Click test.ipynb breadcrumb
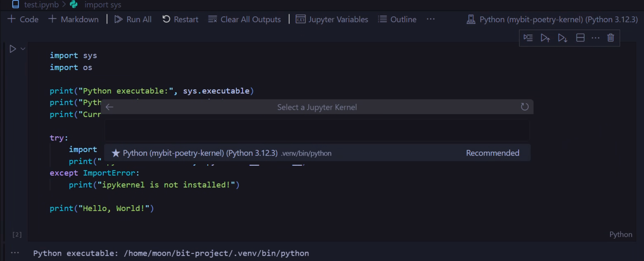Viewport: 644px width, 261px height. [42, 5]
